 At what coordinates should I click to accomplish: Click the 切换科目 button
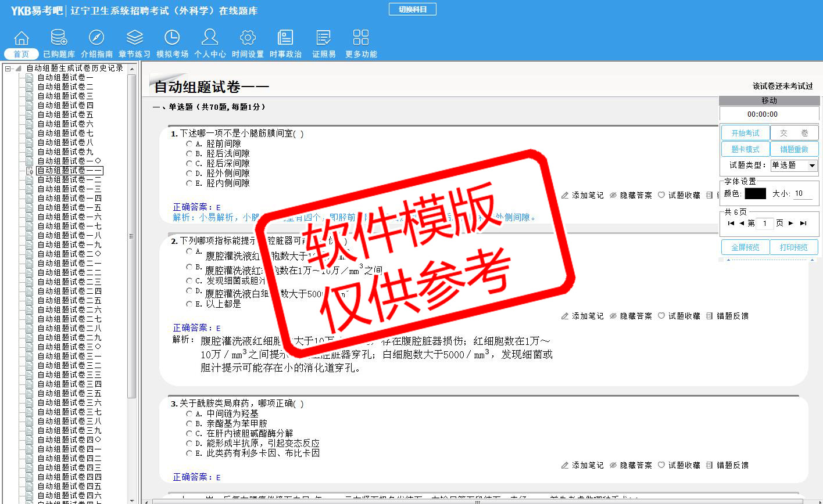click(412, 10)
